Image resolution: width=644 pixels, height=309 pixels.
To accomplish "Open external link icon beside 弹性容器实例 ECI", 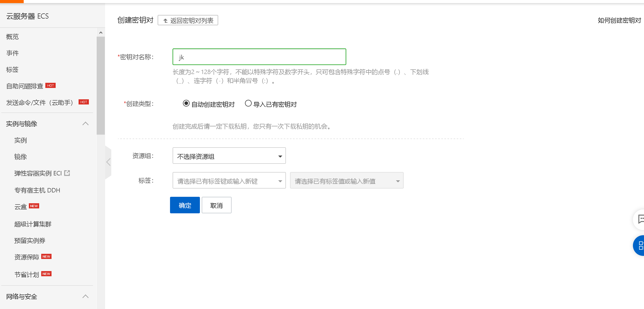I will (67, 173).
